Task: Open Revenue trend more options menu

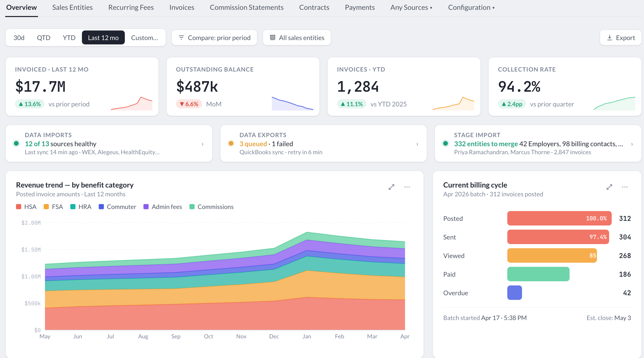Action: pyautogui.click(x=407, y=187)
